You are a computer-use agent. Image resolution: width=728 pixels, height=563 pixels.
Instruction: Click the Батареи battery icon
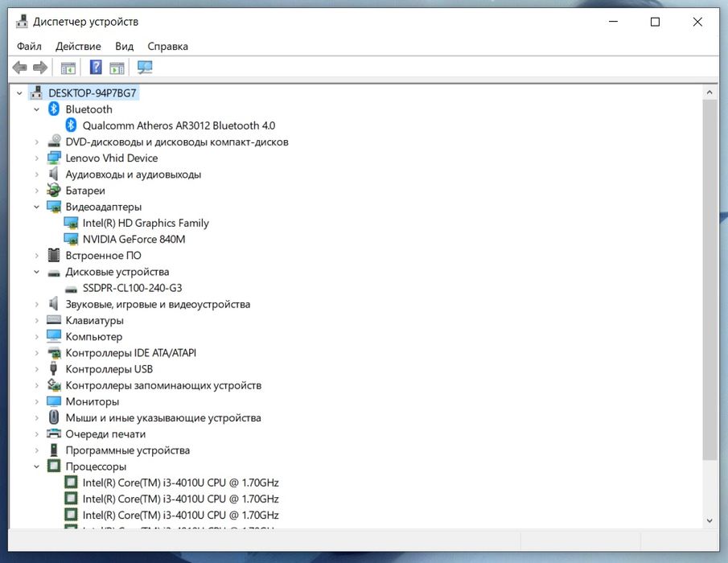54,190
